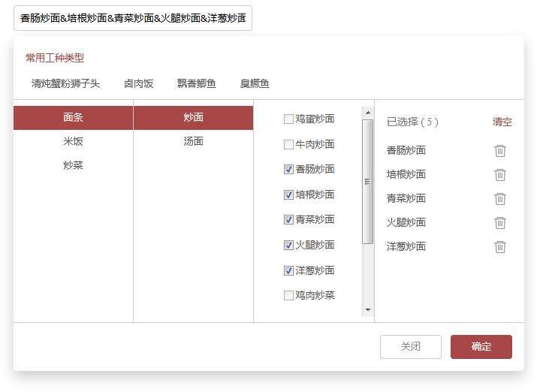
Task: Click 清空 to clear selections
Action: click(502, 122)
